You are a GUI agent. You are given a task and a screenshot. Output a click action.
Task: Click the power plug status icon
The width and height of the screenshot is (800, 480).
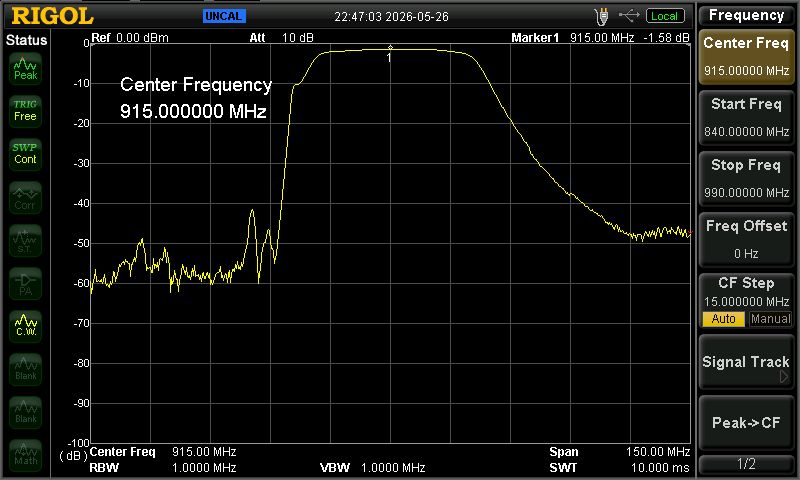coord(602,16)
